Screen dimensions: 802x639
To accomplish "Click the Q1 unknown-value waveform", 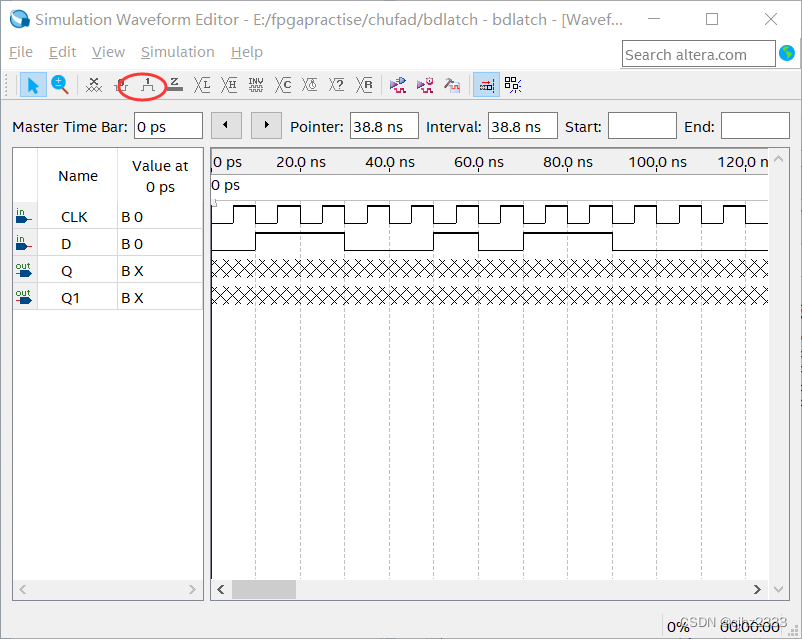I will point(489,296).
